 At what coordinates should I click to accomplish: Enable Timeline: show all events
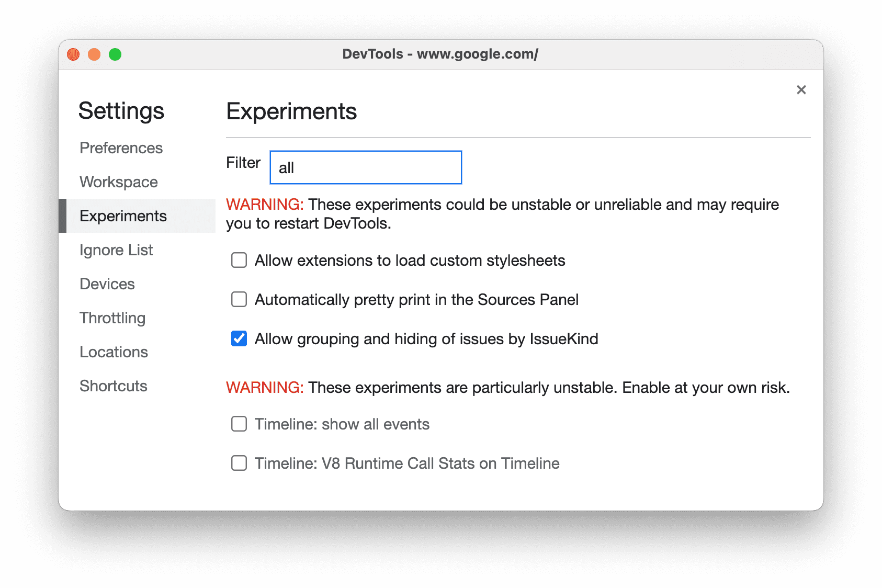[x=239, y=424]
